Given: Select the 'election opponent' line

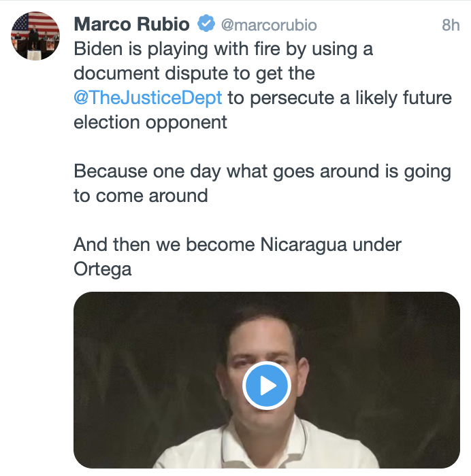Looking at the screenshot, I should click(150, 122).
